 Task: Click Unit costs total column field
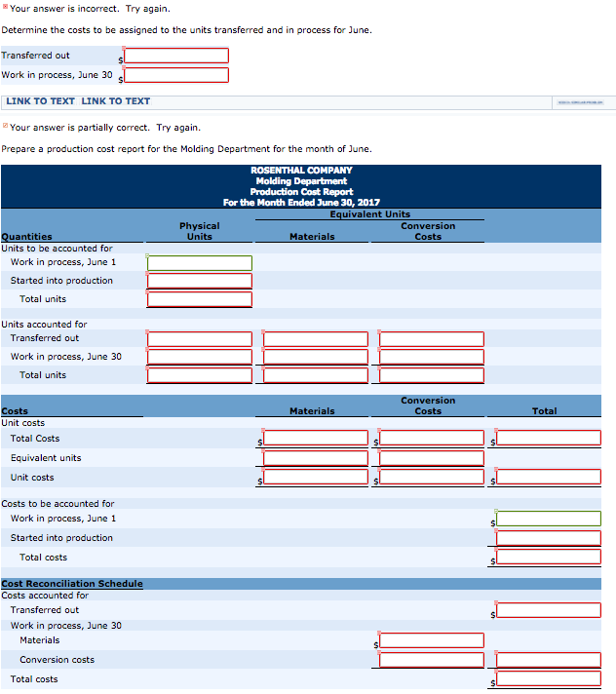(549, 477)
